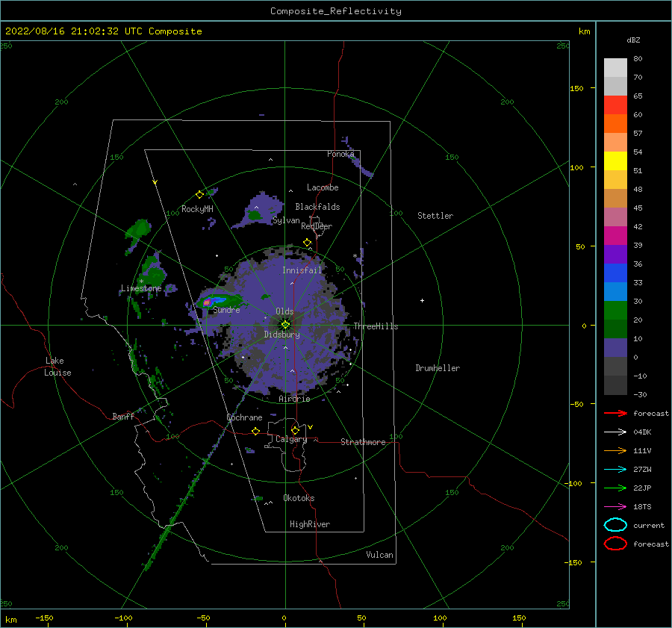Click the RedDeer city label
The image size is (672, 628).
(317, 226)
